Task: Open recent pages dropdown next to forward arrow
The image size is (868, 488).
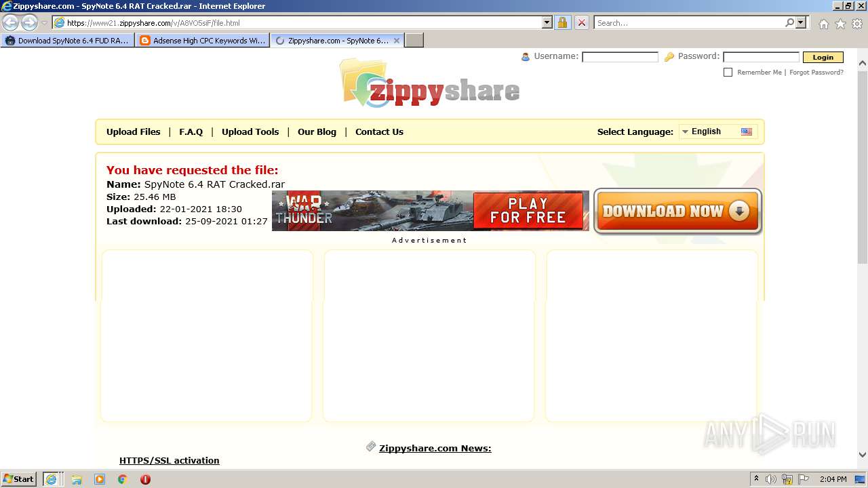Action: click(x=44, y=23)
